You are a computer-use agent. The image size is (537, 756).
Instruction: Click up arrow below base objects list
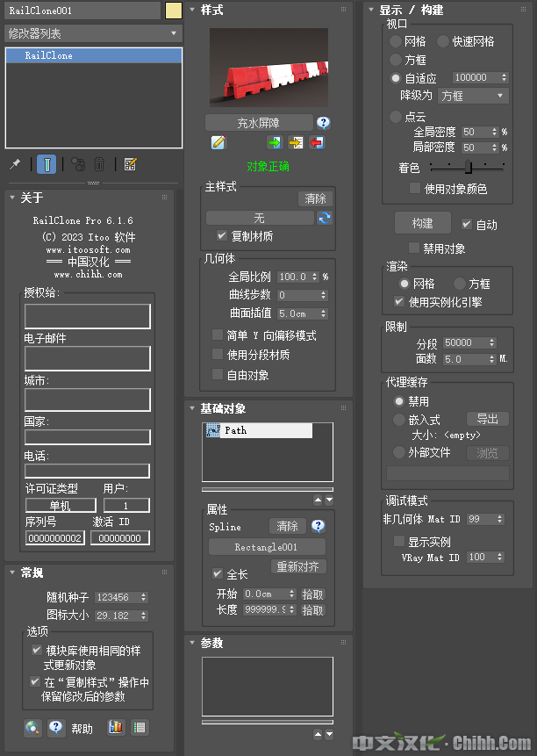pos(318,500)
